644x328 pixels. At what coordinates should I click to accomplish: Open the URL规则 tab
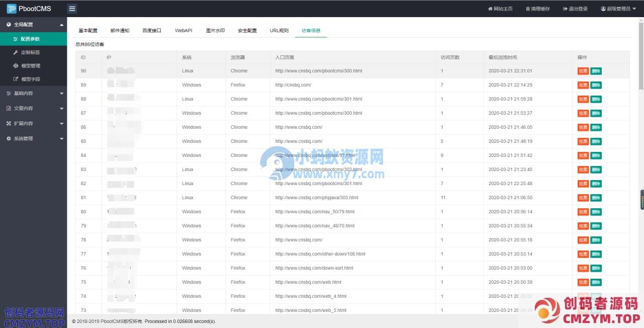pyautogui.click(x=279, y=31)
